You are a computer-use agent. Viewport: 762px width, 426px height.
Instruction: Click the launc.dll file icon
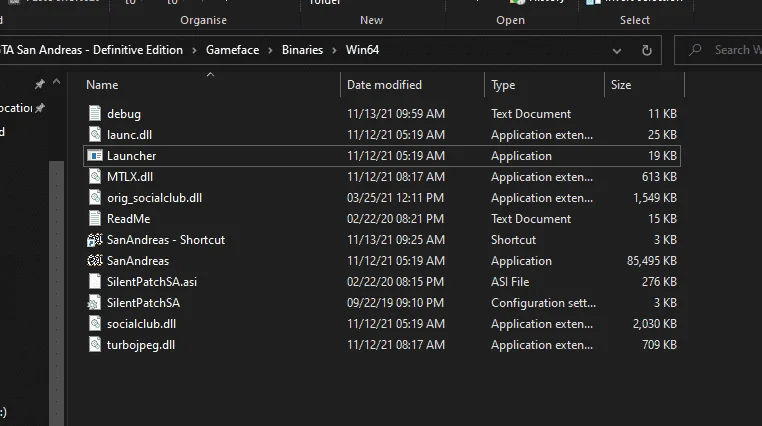[95, 135]
